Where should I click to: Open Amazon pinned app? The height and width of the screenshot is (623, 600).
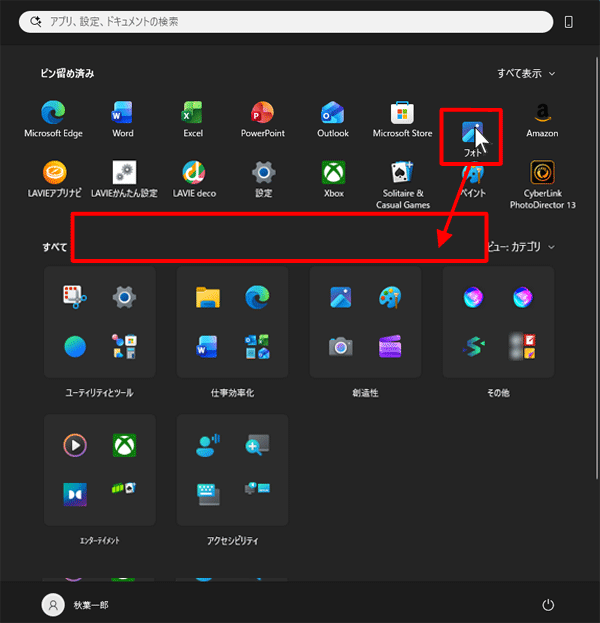tap(542, 119)
